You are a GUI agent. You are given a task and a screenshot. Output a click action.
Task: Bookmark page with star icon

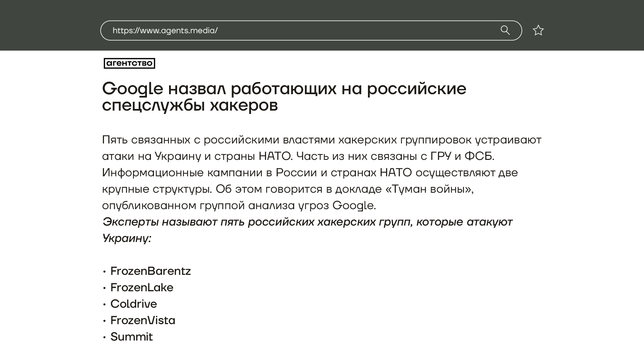[x=538, y=30]
